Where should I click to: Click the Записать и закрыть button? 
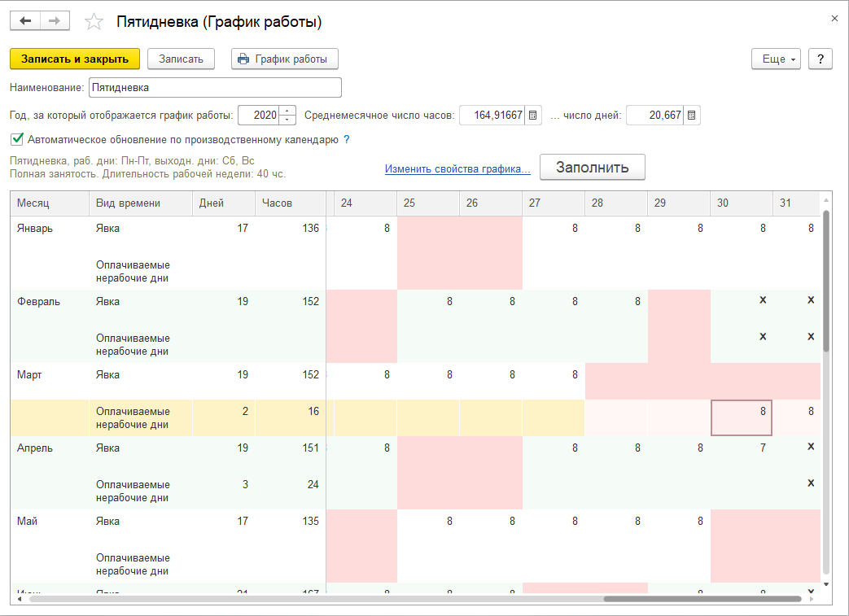pyautogui.click(x=75, y=59)
